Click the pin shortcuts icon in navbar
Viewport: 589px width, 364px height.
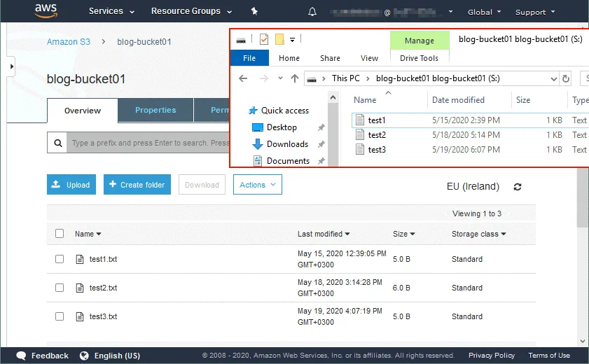click(x=254, y=12)
